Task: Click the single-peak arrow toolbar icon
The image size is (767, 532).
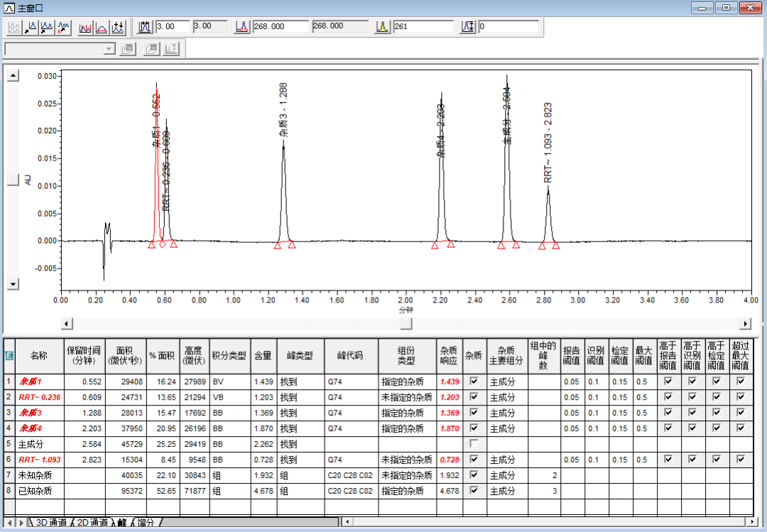Action: pos(31,28)
